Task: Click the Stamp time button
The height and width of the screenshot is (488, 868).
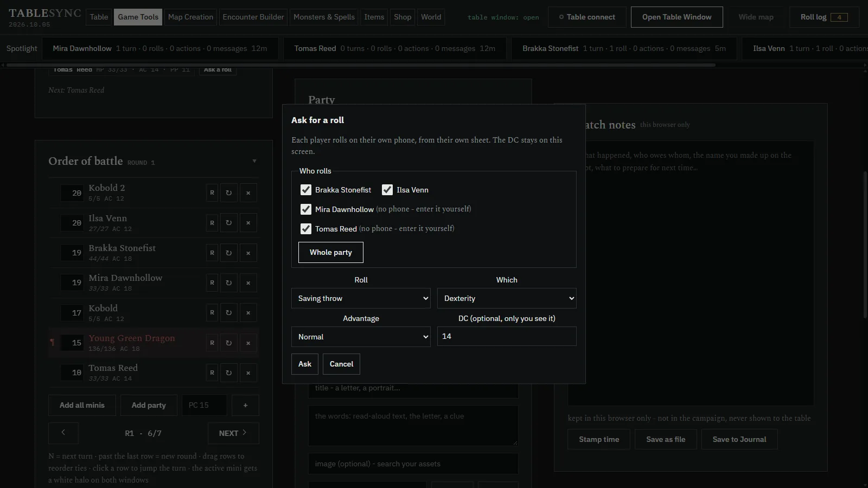Action: click(x=599, y=439)
